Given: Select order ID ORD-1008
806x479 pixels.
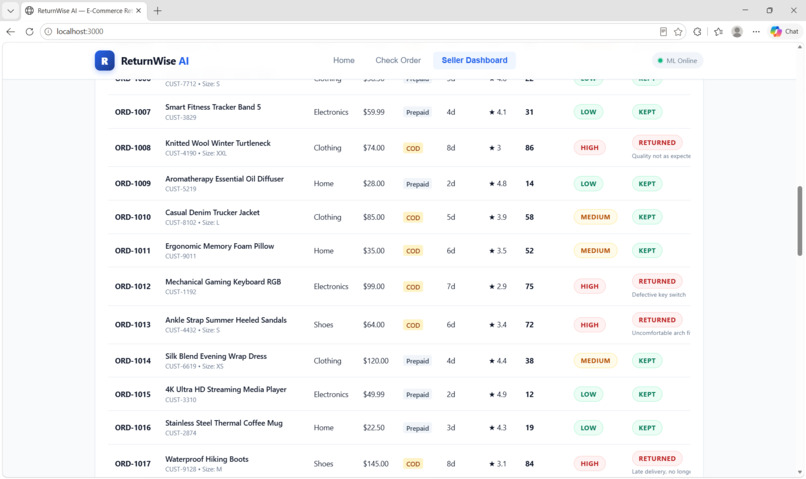Looking at the screenshot, I should (133, 148).
